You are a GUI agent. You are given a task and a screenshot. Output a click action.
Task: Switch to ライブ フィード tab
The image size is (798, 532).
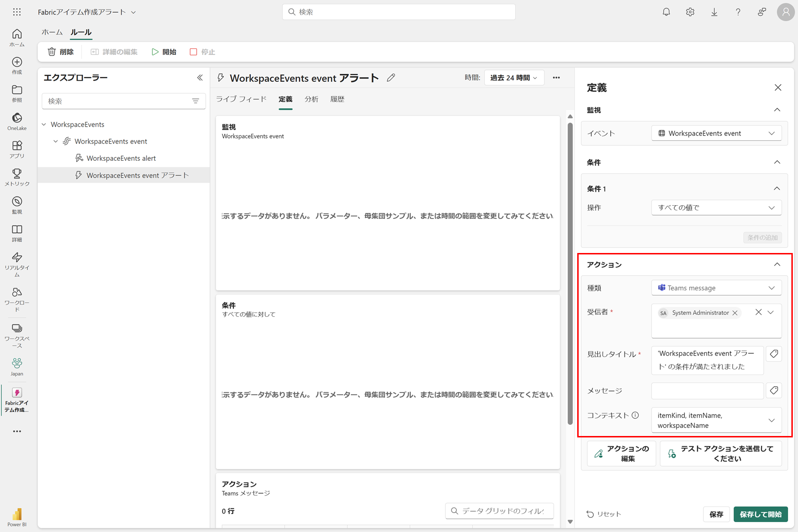point(241,99)
